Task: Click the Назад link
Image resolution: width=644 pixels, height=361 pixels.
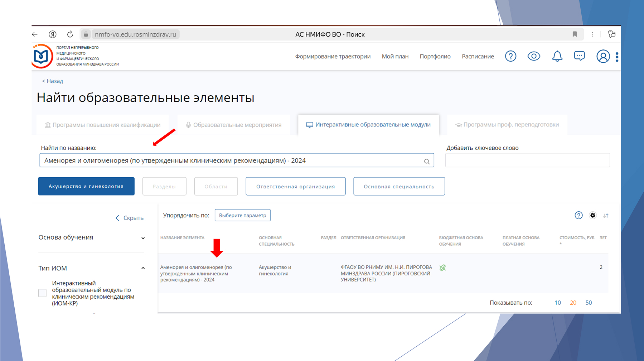Action: (53, 81)
